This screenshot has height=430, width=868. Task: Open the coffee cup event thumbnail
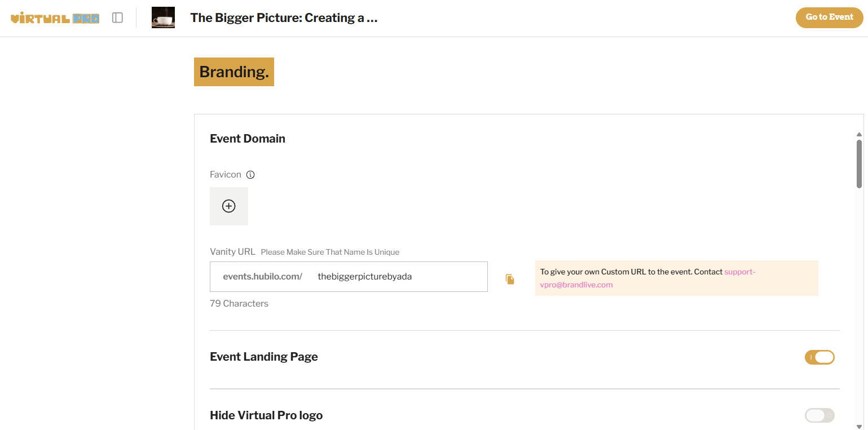[x=163, y=17]
